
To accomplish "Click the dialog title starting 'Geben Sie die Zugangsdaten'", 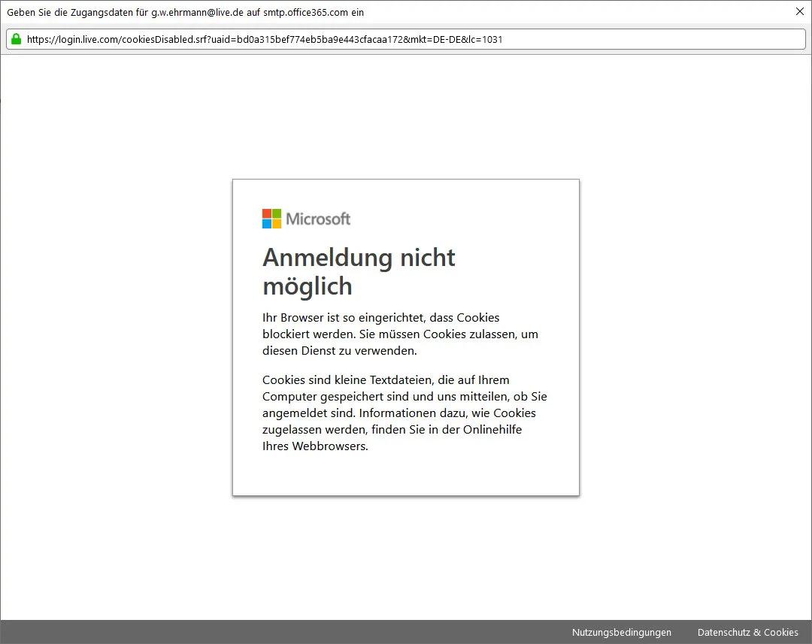I will [x=186, y=13].
